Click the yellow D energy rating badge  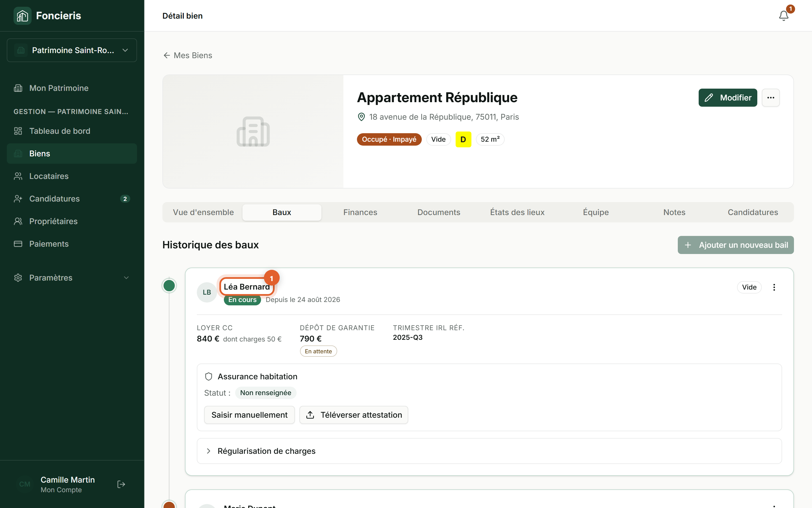[x=463, y=139]
